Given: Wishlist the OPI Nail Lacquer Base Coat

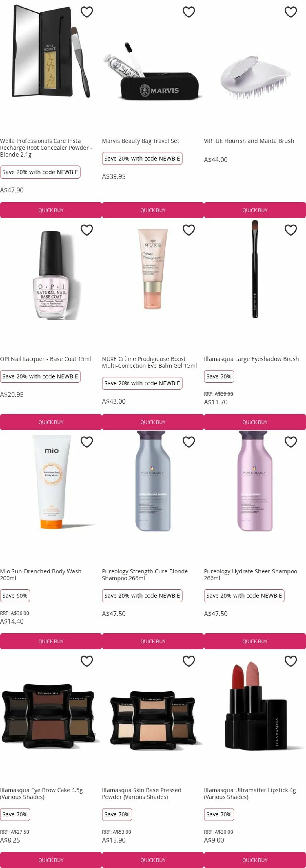Looking at the screenshot, I should point(87,230).
